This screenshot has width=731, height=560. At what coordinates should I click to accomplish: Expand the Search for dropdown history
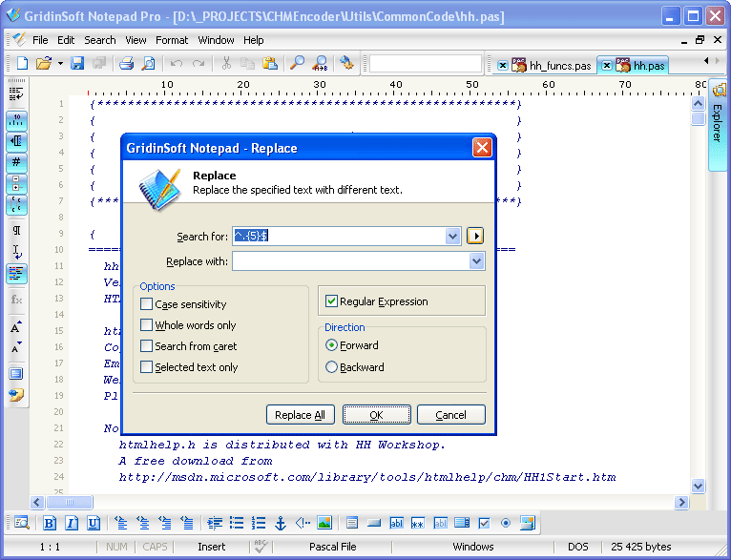452,237
